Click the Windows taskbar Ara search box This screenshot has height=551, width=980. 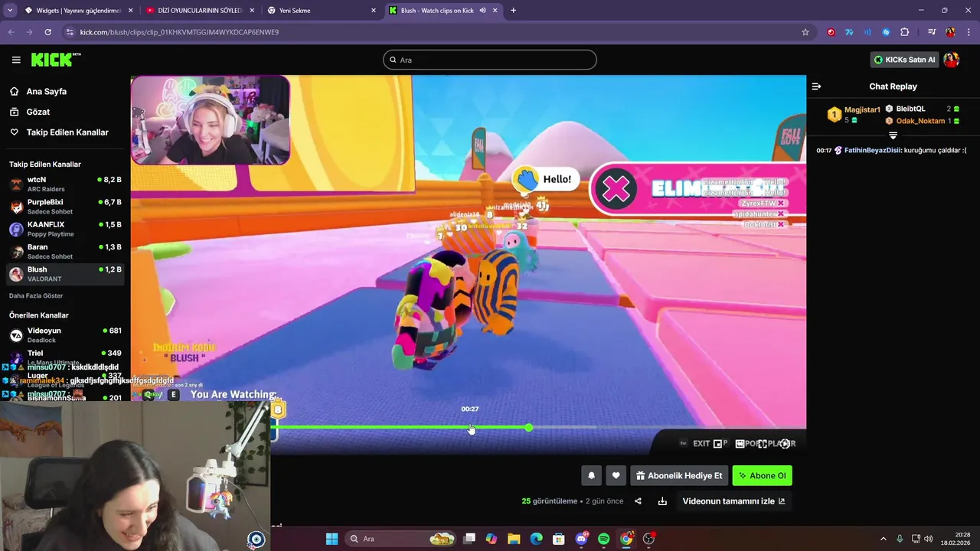pyautogui.click(x=402, y=539)
